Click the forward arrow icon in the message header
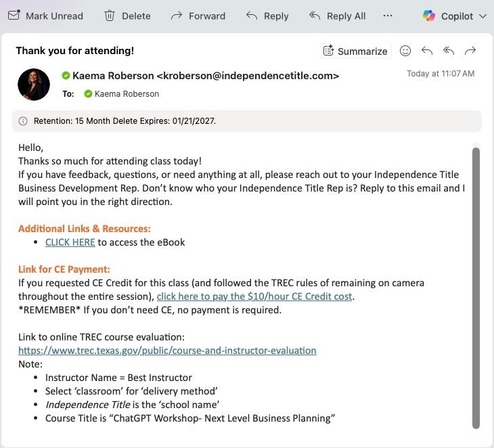The image size is (494, 448). coord(470,51)
